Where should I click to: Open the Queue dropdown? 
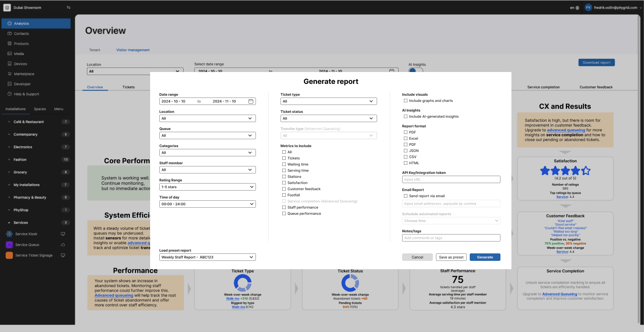207,135
